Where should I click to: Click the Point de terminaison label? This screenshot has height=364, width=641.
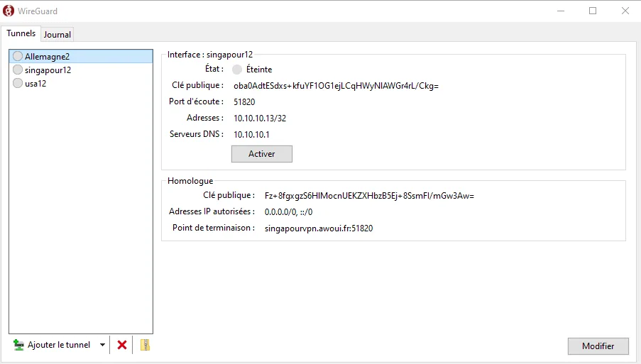[x=214, y=228]
